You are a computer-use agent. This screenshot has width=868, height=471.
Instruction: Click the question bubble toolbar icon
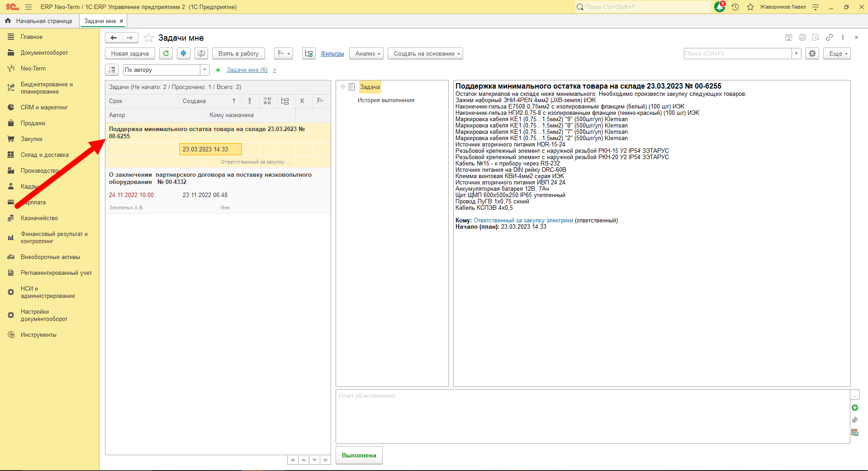pyautogui.click(x=201, y=53)
